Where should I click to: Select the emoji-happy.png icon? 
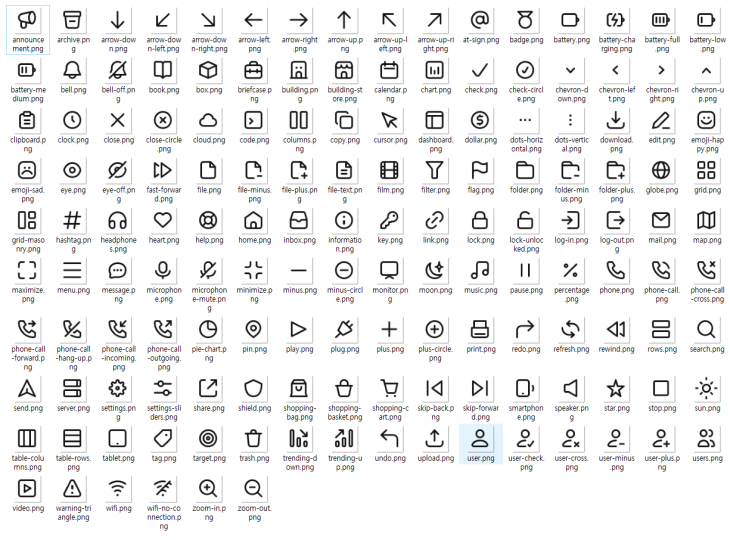(x=706, y=120)
